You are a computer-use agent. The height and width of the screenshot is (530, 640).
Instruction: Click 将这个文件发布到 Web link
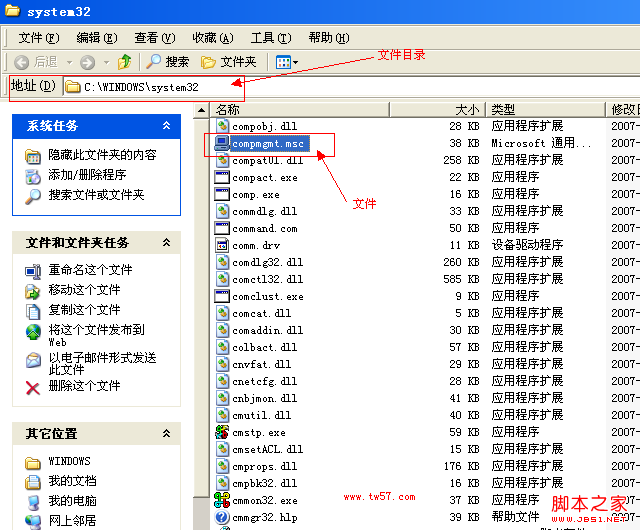pos(96,335)
